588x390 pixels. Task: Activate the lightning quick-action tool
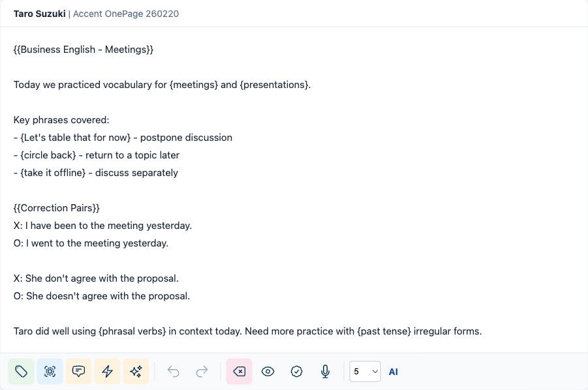pos(107,371)
